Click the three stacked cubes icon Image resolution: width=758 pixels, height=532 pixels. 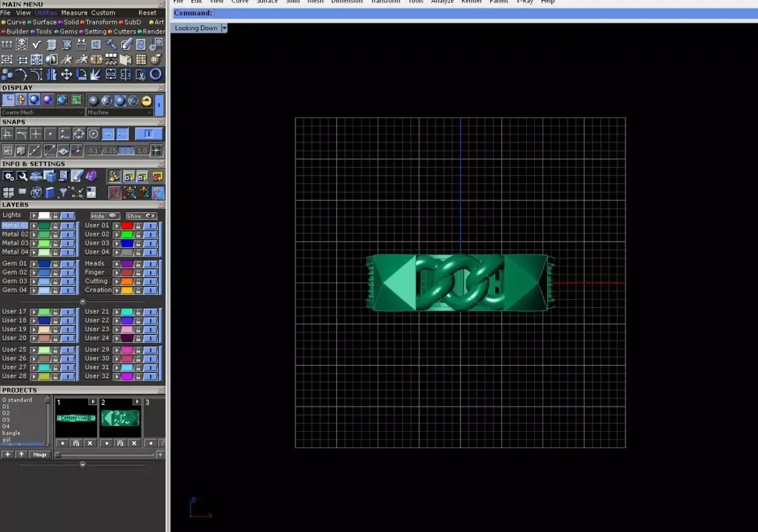click(7, 74)
